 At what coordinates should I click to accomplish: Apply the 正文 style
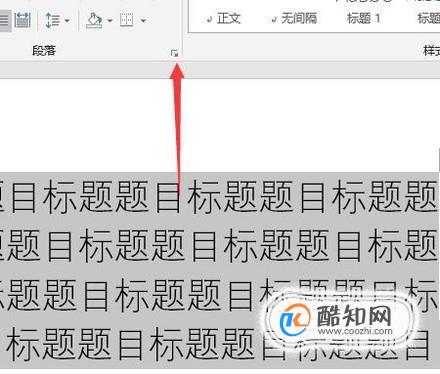[224, 18]
